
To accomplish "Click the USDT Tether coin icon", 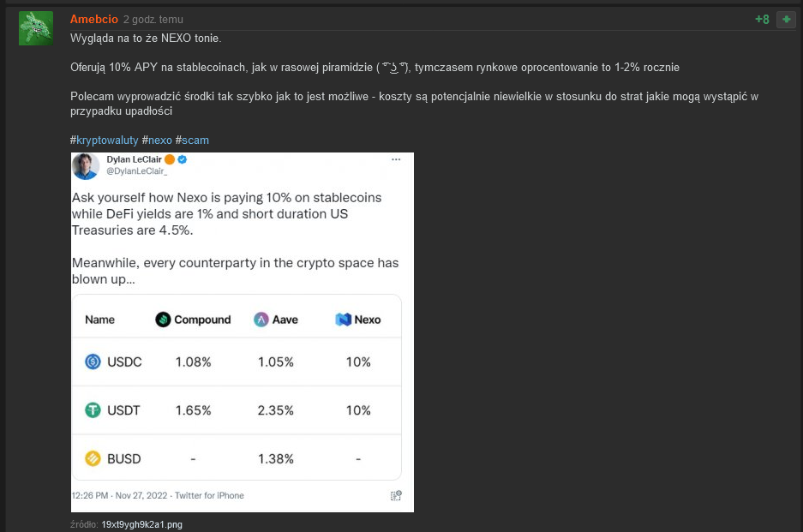I will pos(93,410).
